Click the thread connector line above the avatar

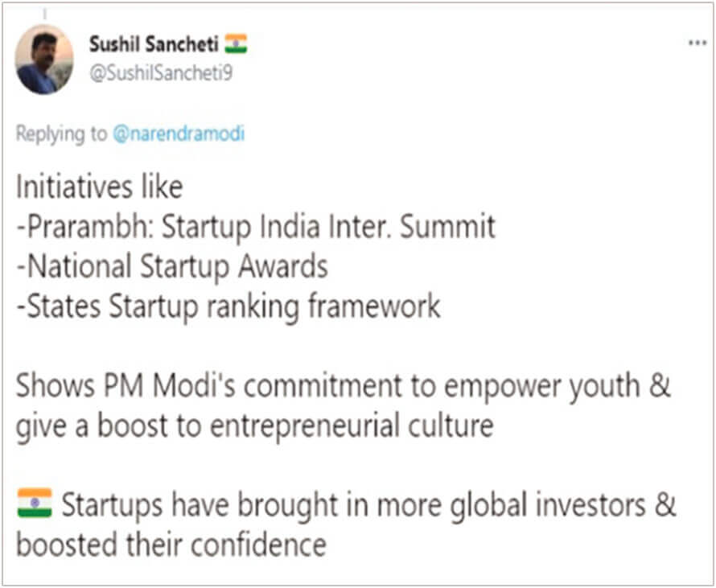(45, 14)
